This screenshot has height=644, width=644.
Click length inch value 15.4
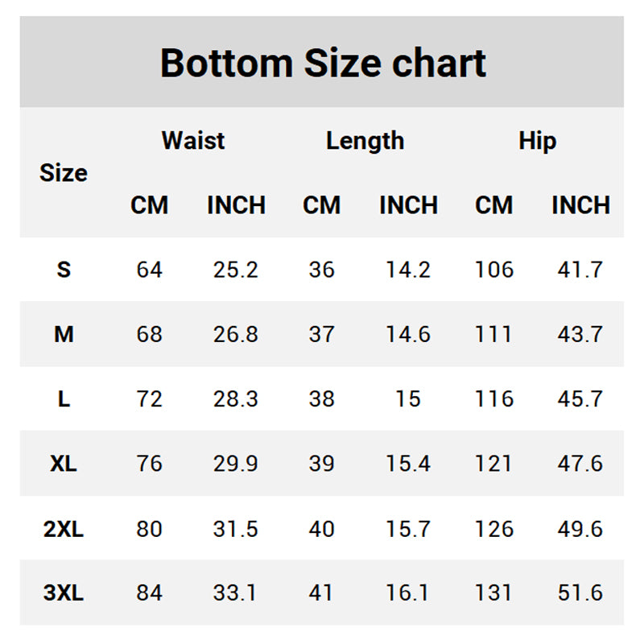pyautogui.click(x=408, y=464)
